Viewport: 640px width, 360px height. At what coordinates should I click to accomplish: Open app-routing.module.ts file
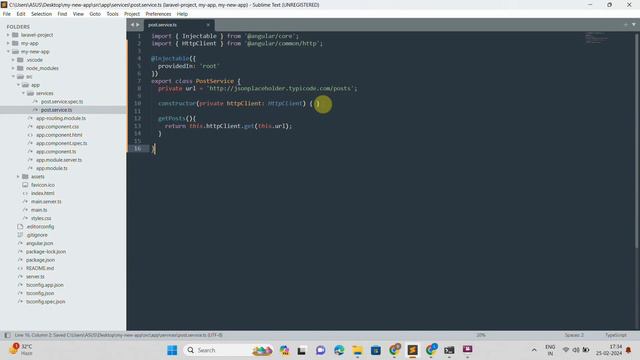pyautogui.click(x=61, y=118)
